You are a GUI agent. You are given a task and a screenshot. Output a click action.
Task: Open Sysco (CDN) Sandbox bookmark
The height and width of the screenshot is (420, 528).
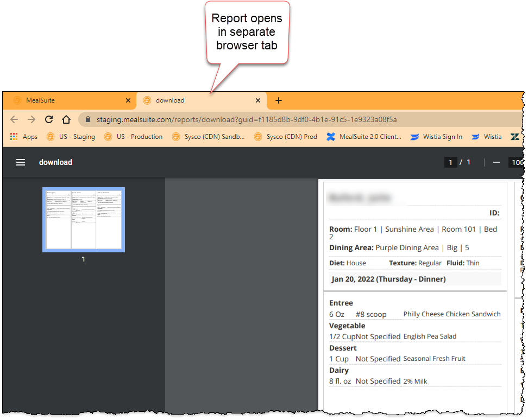[x=208, y=137]
